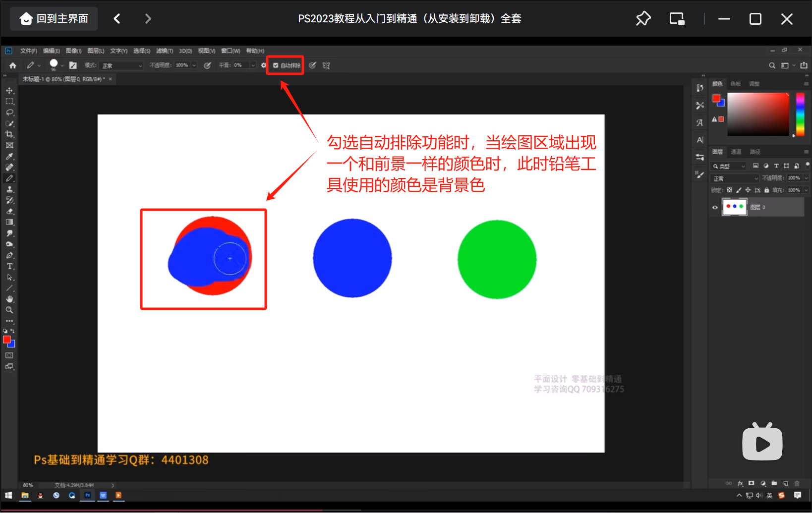
Task: Open the painting mode 正常 dropdown
Action: (121, 65)
